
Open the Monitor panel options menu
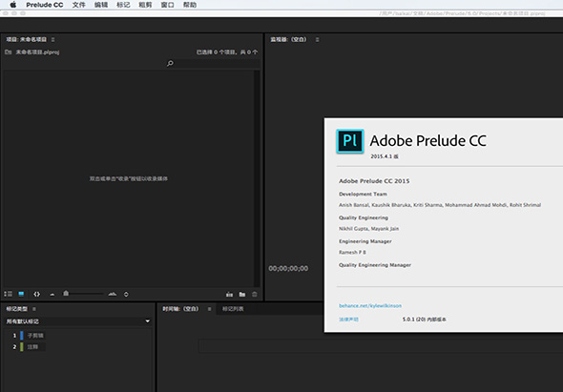pos(317,39)
